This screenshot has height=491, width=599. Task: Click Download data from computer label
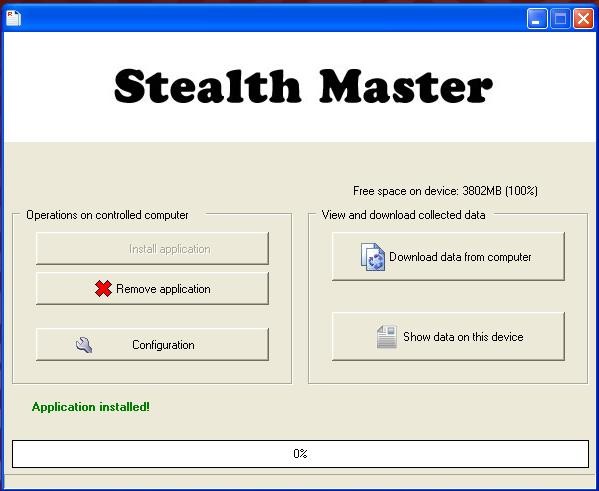tap(460, 257)
